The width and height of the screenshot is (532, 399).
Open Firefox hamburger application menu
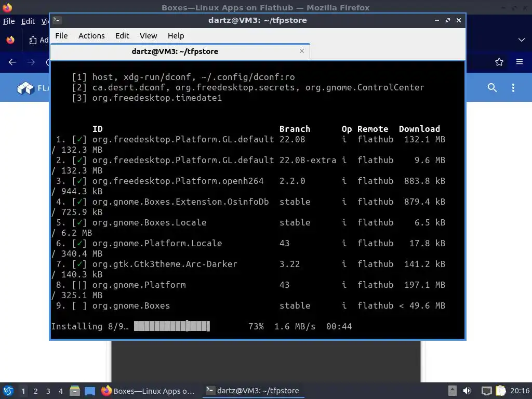point(520,62)
